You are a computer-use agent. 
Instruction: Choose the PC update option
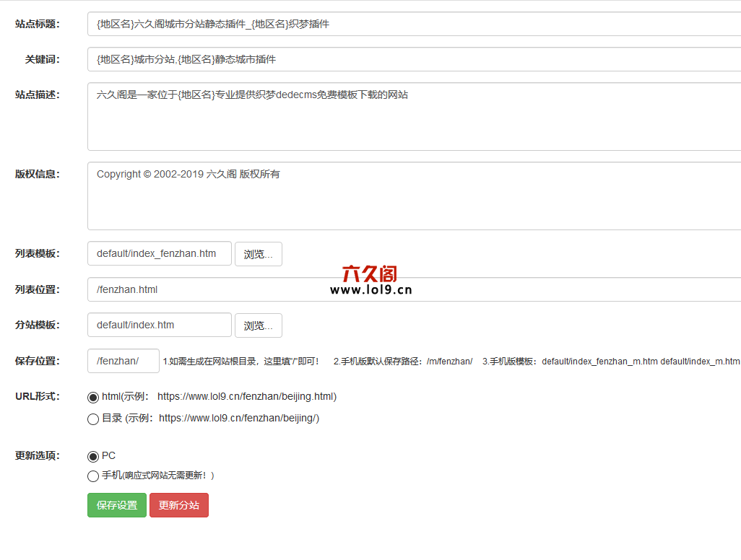(93, 457)
